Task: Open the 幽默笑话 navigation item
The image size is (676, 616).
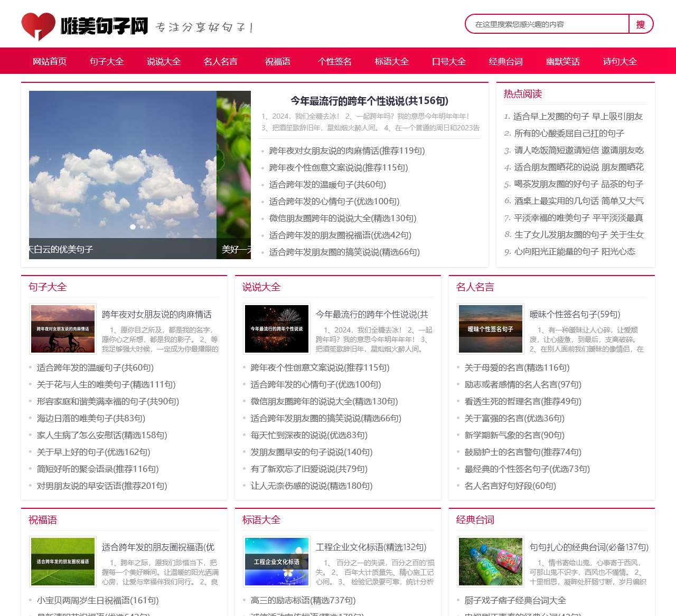Action: pyautogui.click(x=562, y=61)
